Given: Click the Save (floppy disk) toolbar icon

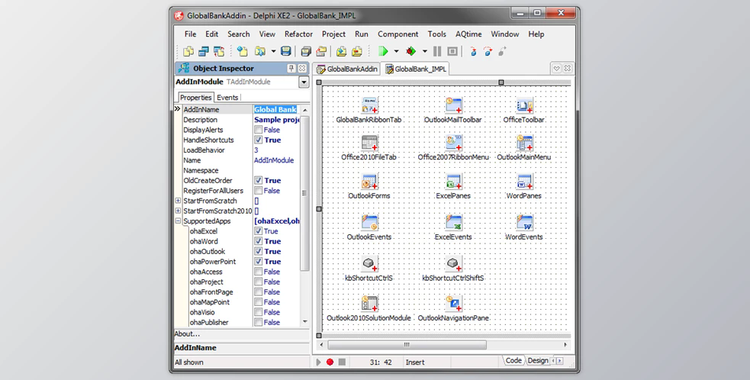Looking at the screenshot, I should click(x=286, y=51).
